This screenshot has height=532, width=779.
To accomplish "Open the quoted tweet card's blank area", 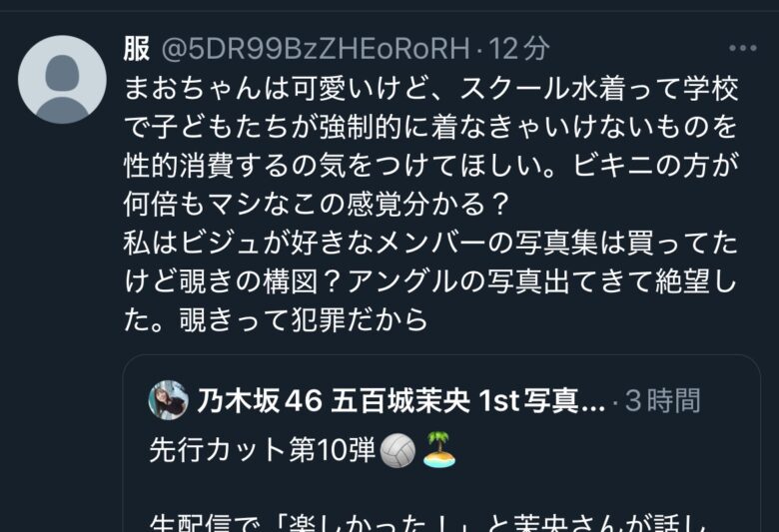I will click(596, 487).
